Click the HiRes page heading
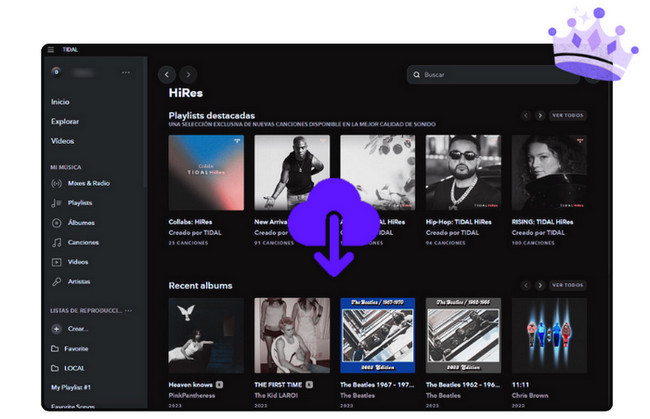 click(x=186, y=93)
